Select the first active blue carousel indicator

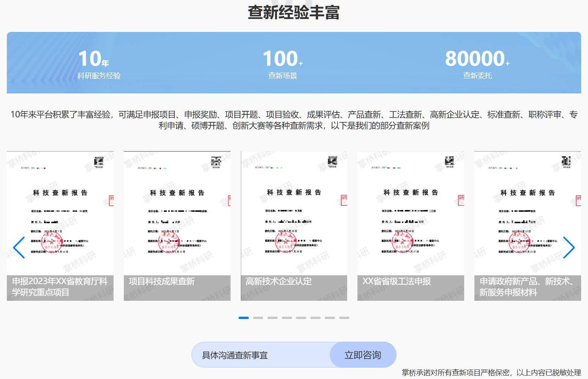pyautogui.click(x=243, y=318)
